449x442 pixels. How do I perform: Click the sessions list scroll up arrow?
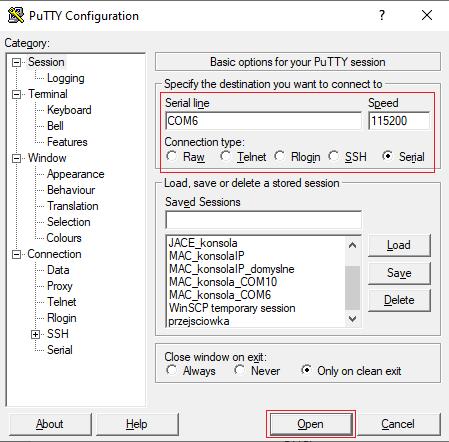pyautogui.click(x=352, y=246)
